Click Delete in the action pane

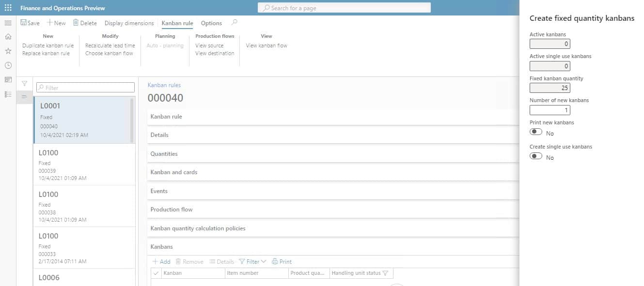pyautogui.click(x=85, y=23)
